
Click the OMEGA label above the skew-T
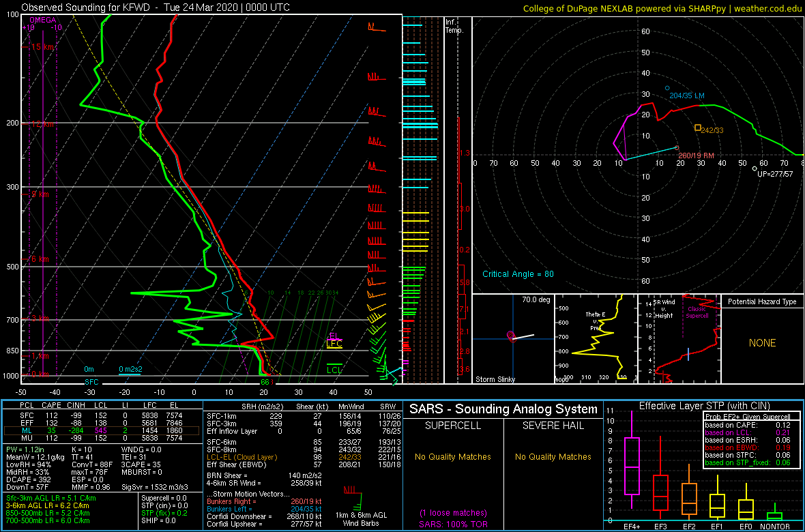click(42, 20)
